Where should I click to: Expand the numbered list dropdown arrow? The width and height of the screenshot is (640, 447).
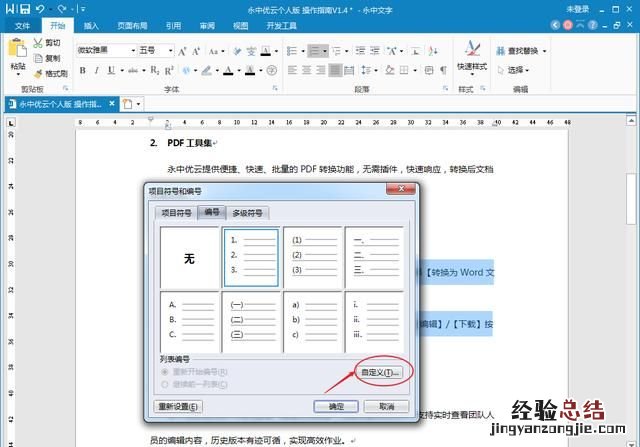325,51
